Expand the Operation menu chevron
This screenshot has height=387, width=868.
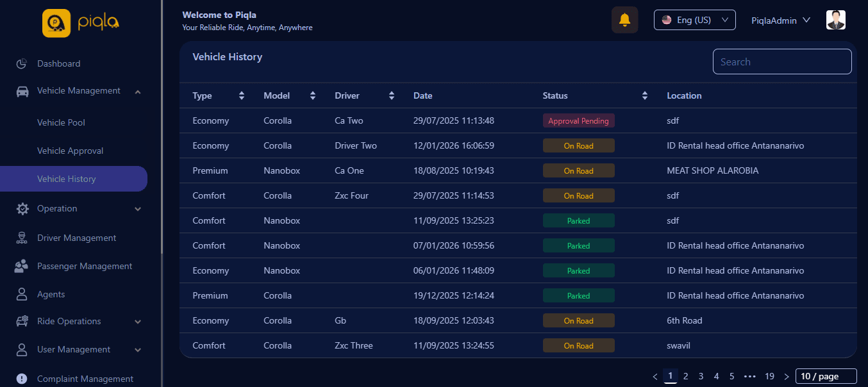coord(138,209)
